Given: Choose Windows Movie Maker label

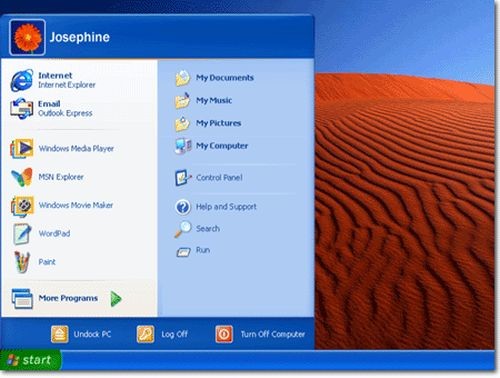Looking at the screenshot, I should point(76,205).
